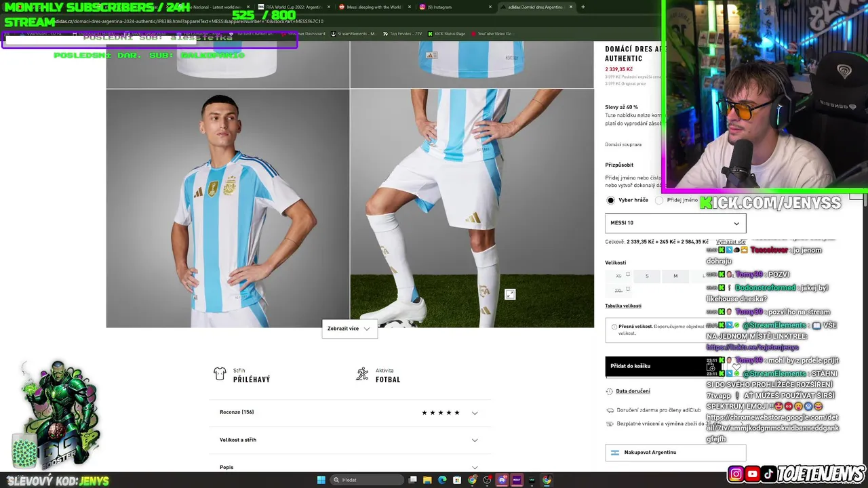Click the browser address bar URL
Viewport: 868px width, 488px height.
pyautogui.click(x=189, y=21)
